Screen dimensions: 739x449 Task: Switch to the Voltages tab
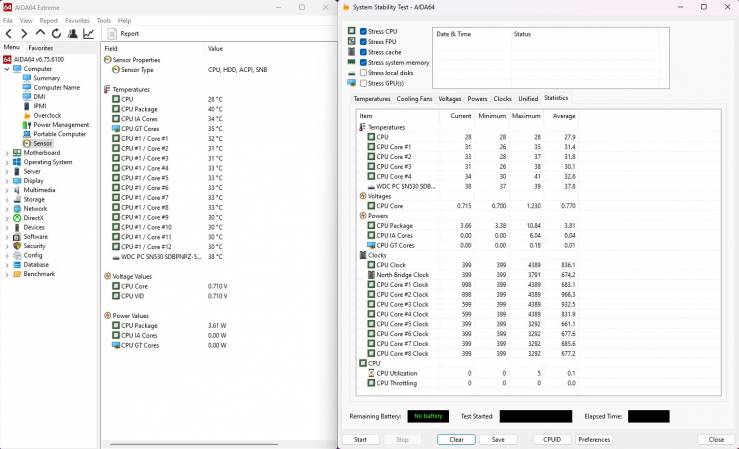pyautogui.click(x=450, y=99)
